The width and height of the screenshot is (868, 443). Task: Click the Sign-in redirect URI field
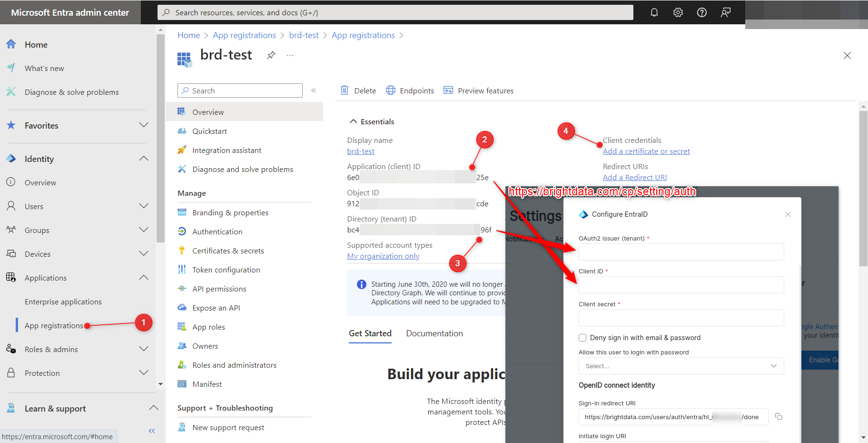point(673,417)
